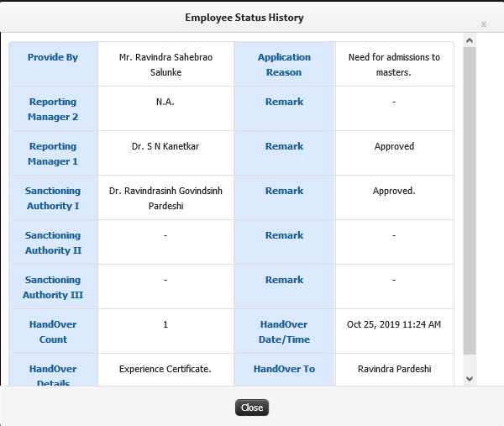The width and height of the screenshot is (504, 426).
Task: Click Remark label in Sanctioning Authority III row
Action: tap(284, 280)
